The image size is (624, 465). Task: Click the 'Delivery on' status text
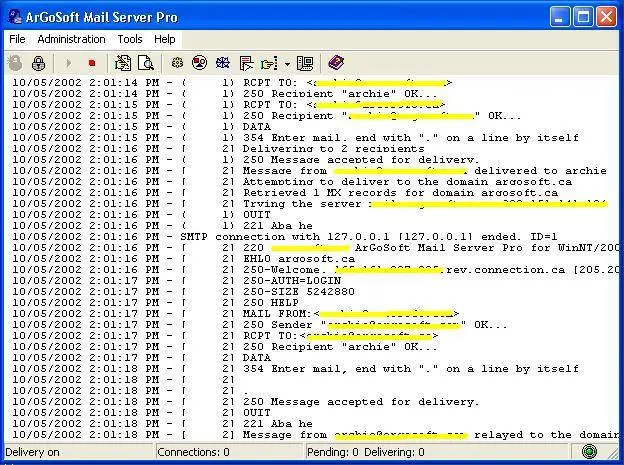click(x=32, y=452)
